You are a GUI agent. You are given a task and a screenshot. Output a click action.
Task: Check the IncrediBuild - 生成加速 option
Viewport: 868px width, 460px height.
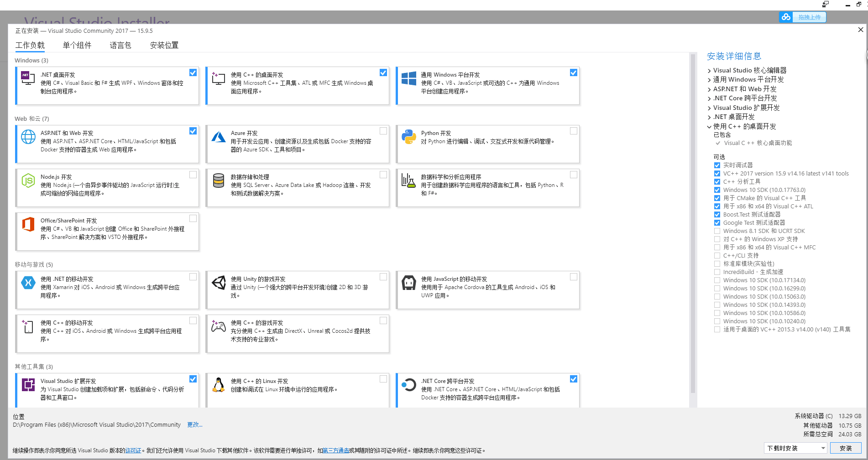pos(717,272)
